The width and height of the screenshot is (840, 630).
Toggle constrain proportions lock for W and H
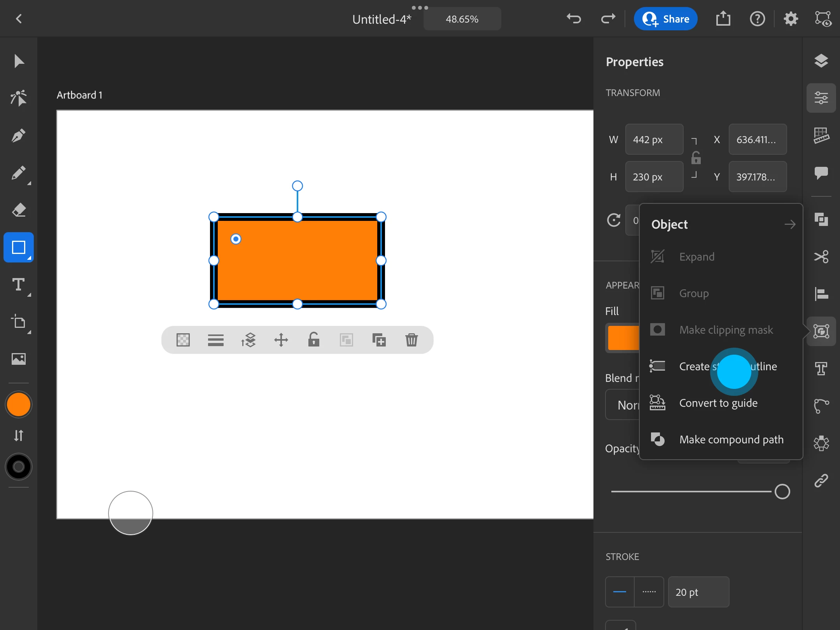click(696, 158)
